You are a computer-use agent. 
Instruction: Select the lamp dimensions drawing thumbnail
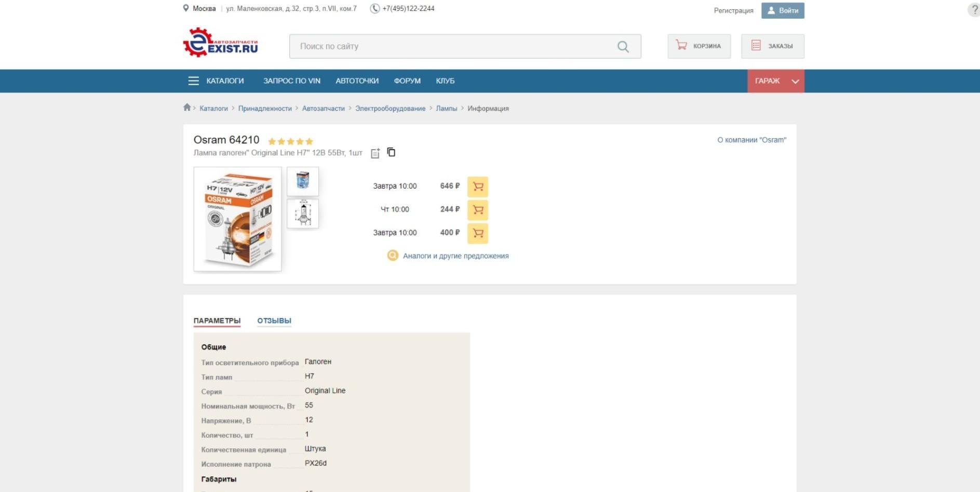pyautogui.click(x=303, y=214)
